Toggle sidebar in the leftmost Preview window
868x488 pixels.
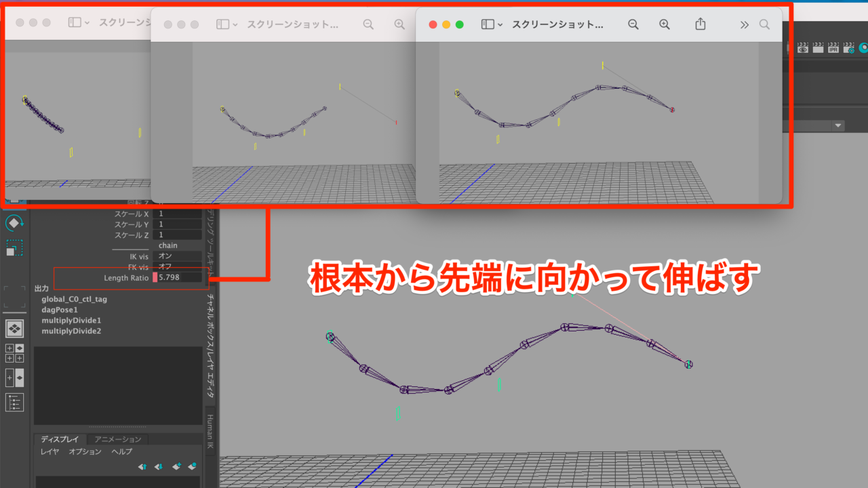click(x=75, y=22)
